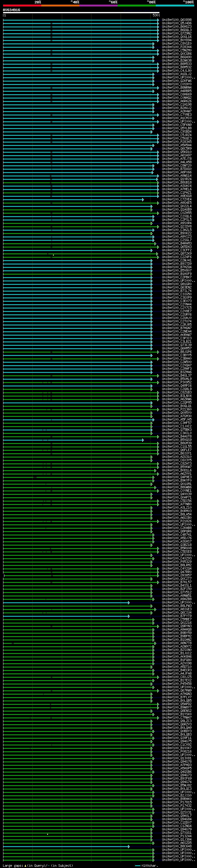Select the UniRef100_B3LNX4 label
The width and height of the screenshot is (197, 868).
[177, 396]
